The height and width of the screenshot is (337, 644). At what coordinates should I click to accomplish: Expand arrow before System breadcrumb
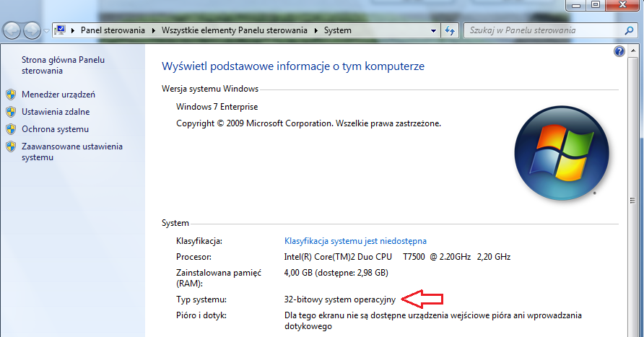pyautogui.click(x=316, y=30)
